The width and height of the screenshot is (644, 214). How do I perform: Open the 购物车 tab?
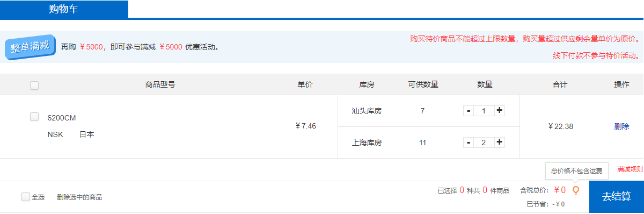click(64, 9)
